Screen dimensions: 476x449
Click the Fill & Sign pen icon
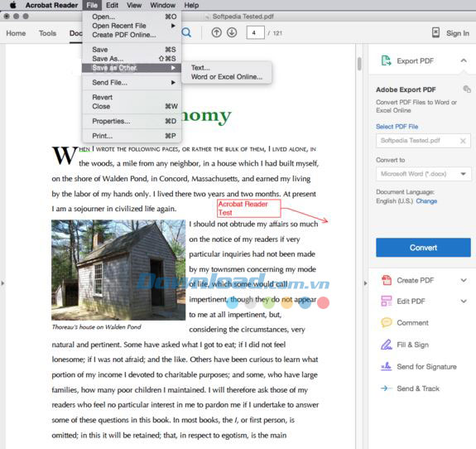387,345
